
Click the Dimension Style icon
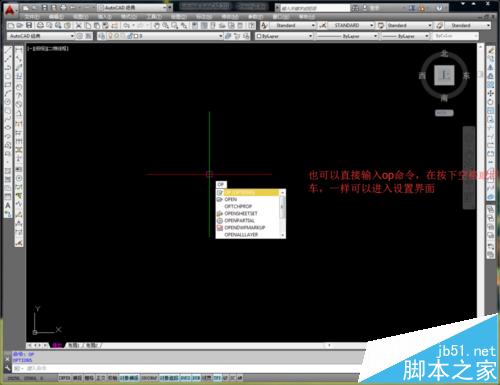click(x=323, y=25)
